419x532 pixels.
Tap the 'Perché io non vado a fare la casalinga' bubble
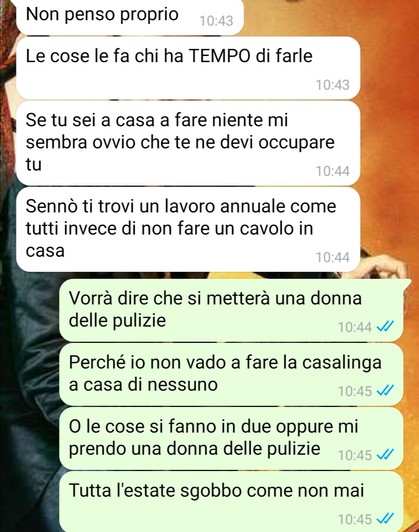click(x=231, y=374)
